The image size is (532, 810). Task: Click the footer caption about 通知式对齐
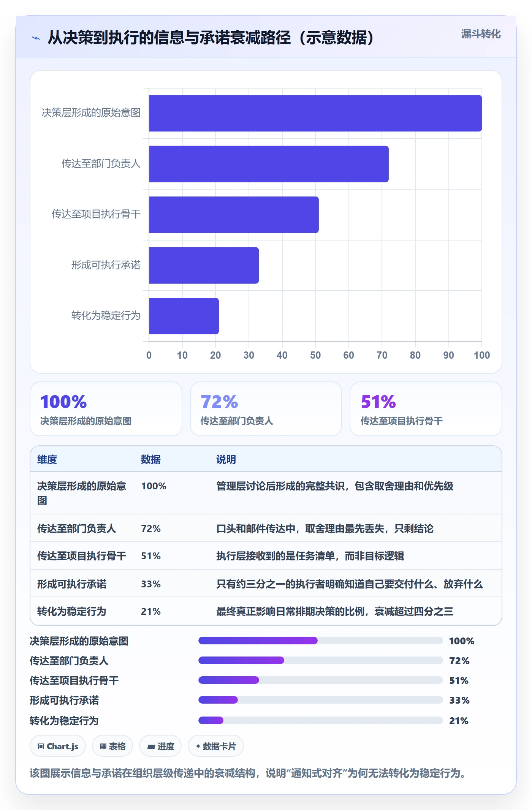pyautogui.click(x=249, y=773)
